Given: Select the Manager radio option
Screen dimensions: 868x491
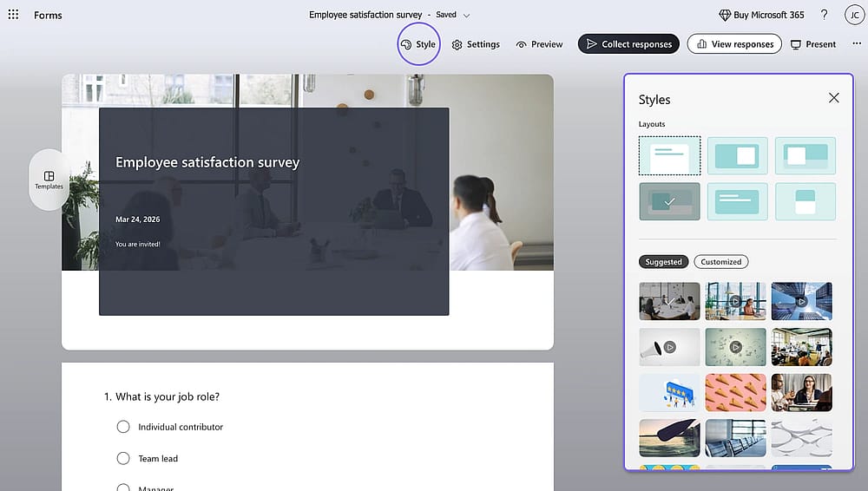Looking at the screenshot, I should [x=123, y=488].
